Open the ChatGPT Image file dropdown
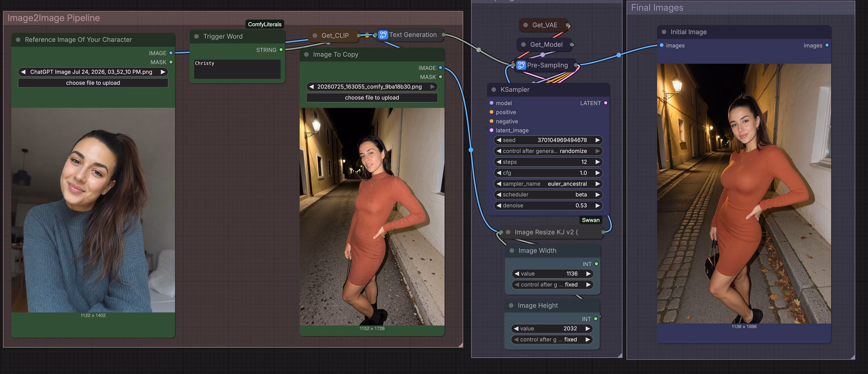The image size is (868, 374). click(93, 72)
